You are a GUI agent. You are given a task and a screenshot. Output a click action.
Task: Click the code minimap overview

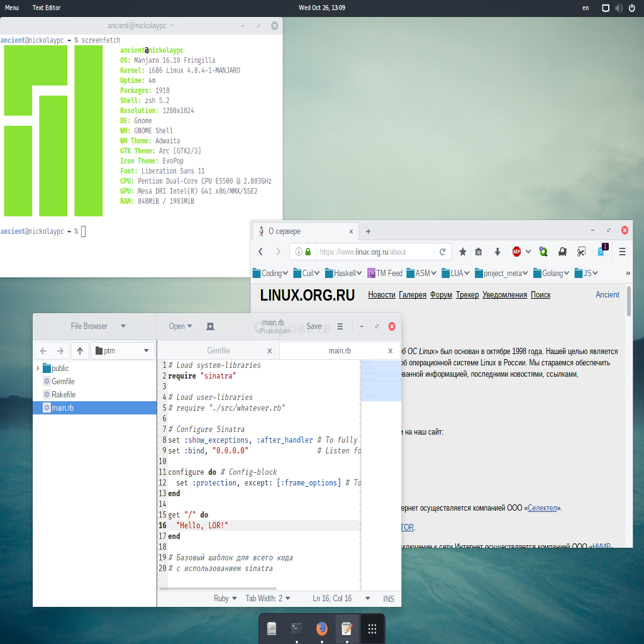tap(380, 380)
